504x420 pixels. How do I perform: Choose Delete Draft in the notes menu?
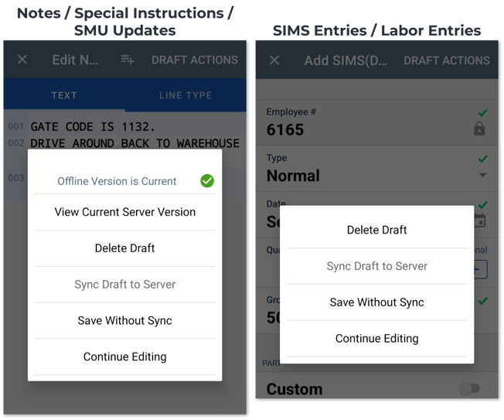click(x=125, y=248)
